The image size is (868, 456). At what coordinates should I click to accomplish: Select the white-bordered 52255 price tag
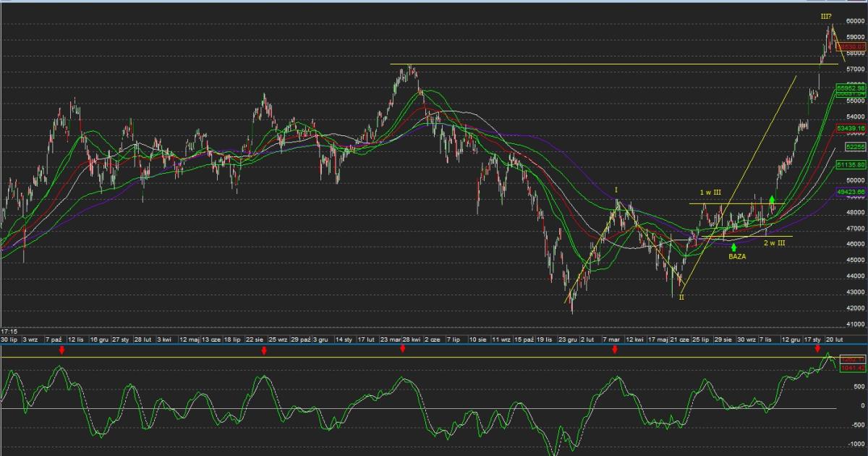tap(855, 147)
